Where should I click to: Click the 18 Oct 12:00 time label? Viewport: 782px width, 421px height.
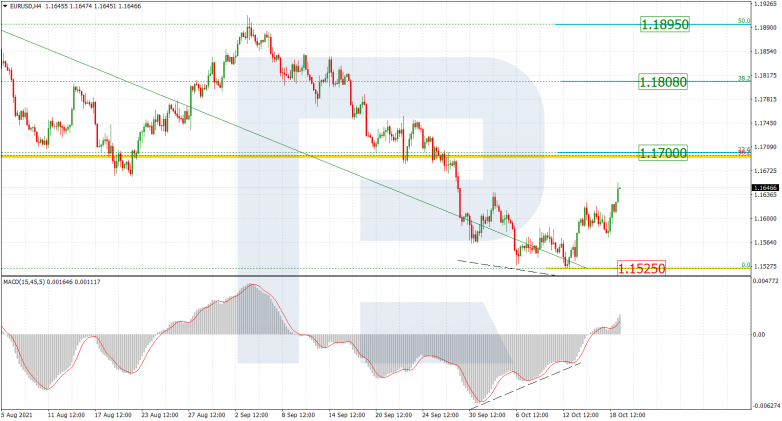click(627, 415)
